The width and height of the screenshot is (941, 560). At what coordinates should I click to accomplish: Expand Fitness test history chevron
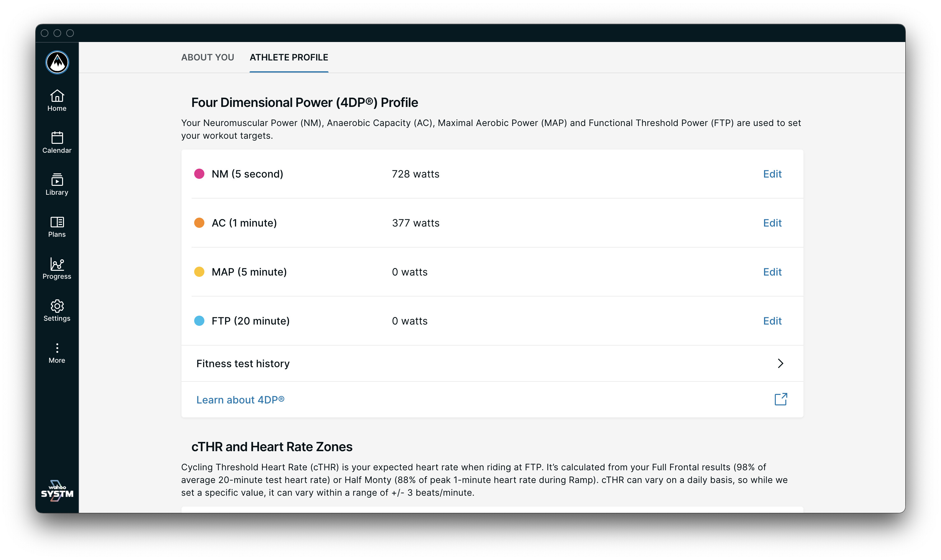pyautogui.click(x=781, y=363)
